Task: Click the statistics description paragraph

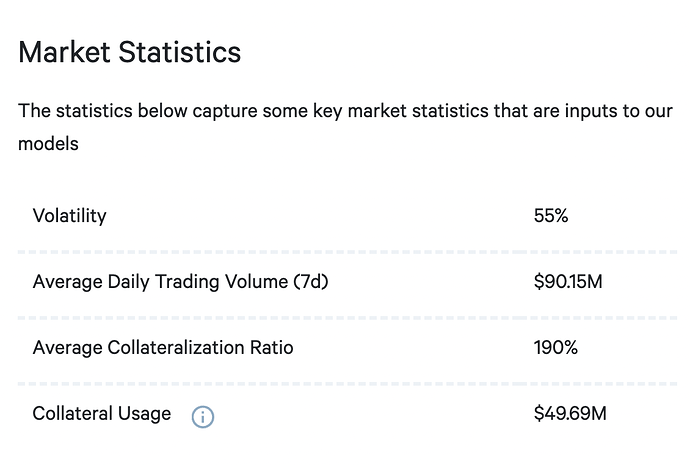Action: [x=345, y=127]
